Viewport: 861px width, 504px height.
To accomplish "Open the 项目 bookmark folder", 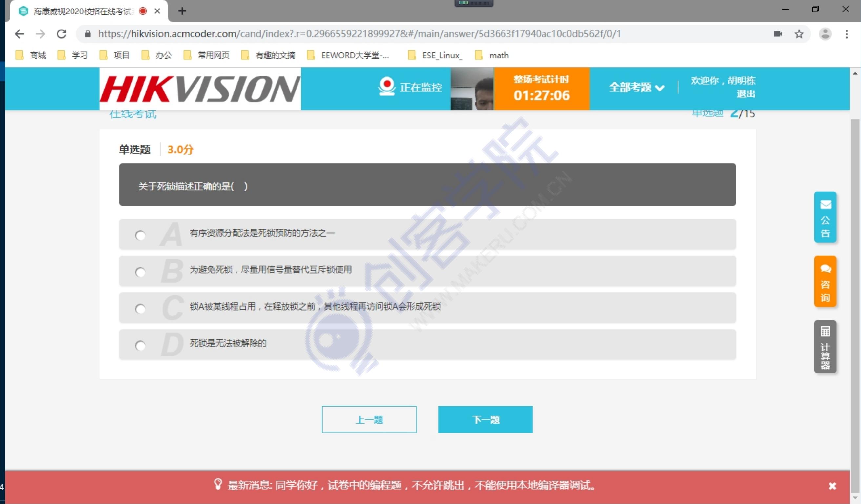I will (x=114, y=55).
